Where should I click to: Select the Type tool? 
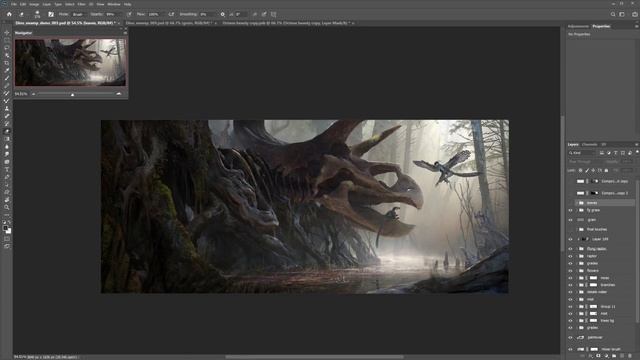tap(7, 169)
